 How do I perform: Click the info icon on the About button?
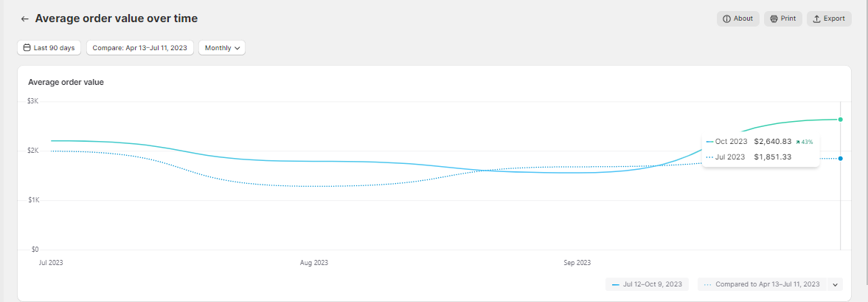point(726,18)
